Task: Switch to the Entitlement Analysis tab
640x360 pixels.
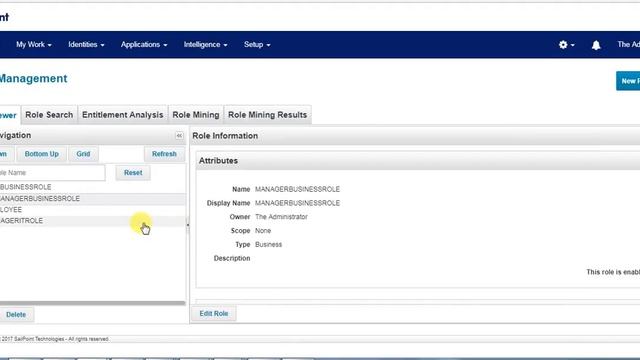Action: 122,115
